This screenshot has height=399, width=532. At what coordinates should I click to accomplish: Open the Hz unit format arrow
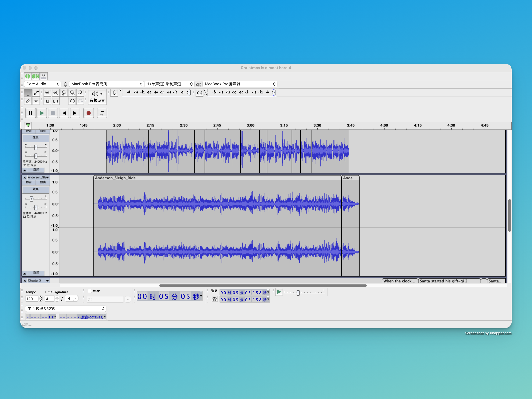[55, 317]
